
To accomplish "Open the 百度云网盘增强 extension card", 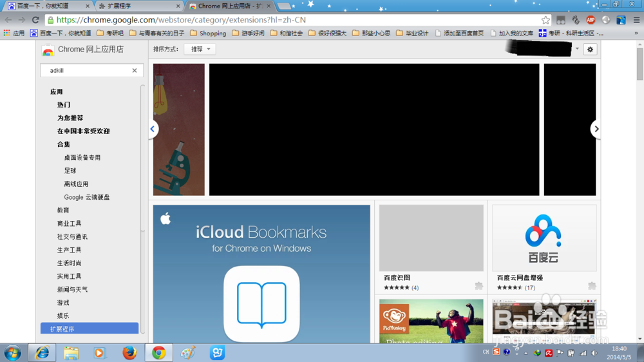I will tap(544, 248).
